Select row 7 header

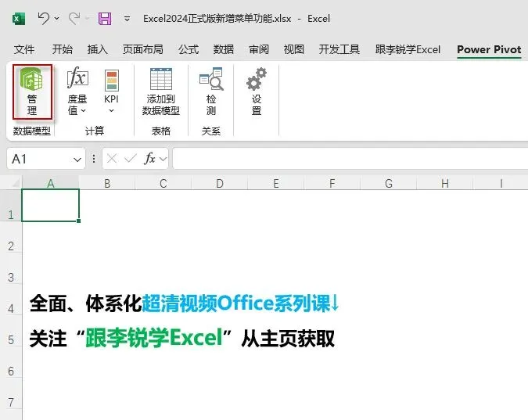point(11,393)
